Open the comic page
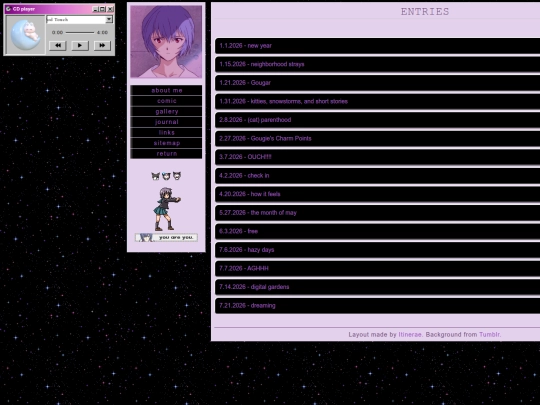 [166, 101]
